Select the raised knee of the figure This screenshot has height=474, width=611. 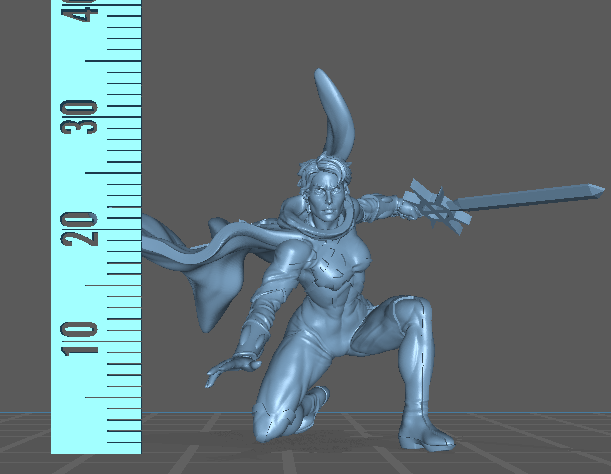point(408,312)
